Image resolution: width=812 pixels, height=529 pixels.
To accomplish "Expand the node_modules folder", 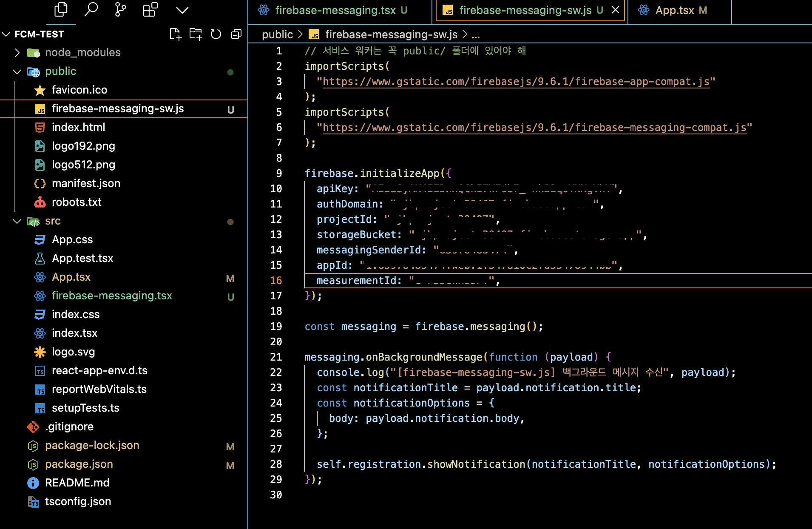I will (17, 53).
